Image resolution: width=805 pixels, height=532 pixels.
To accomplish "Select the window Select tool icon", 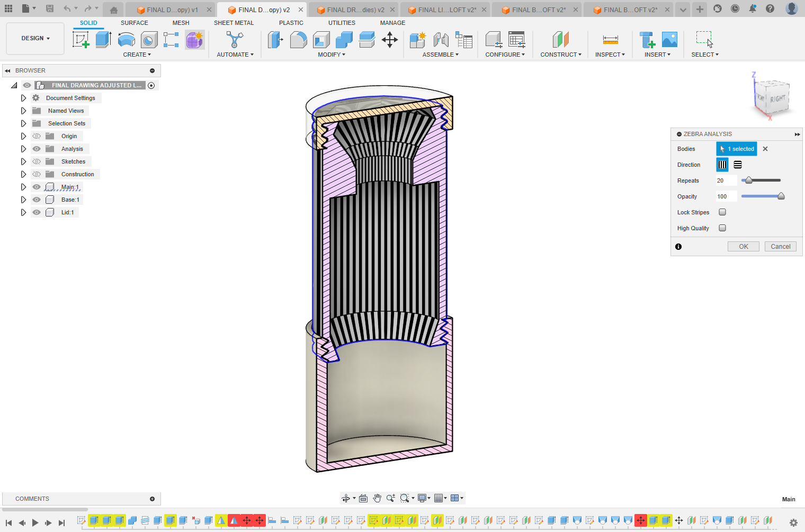I will pyautogui.click(x=704, y=40).
